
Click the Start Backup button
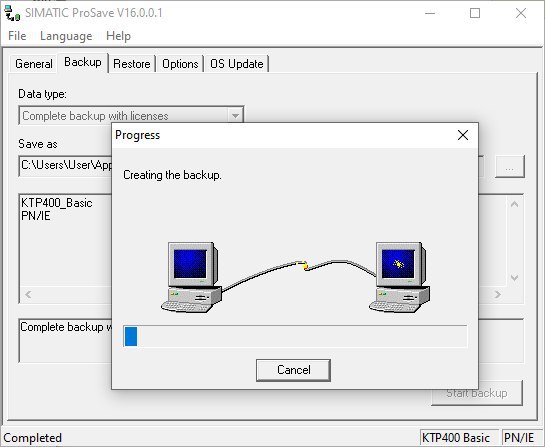point(477,393)
